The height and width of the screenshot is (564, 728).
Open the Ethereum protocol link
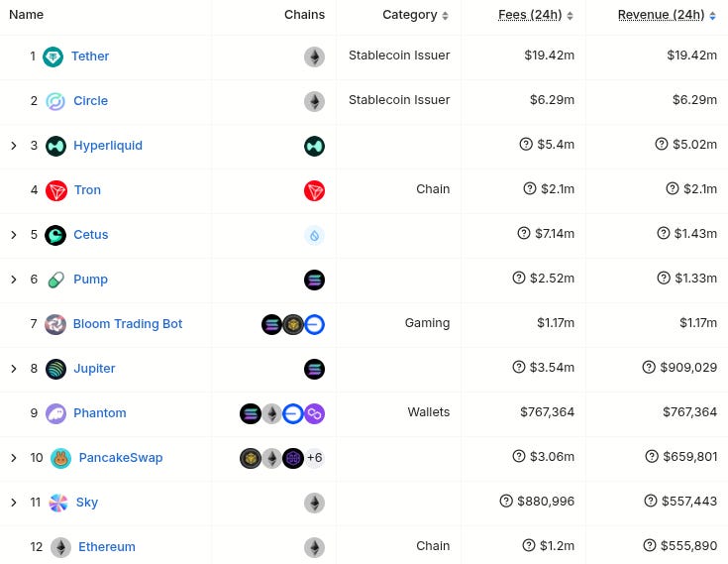107,547
